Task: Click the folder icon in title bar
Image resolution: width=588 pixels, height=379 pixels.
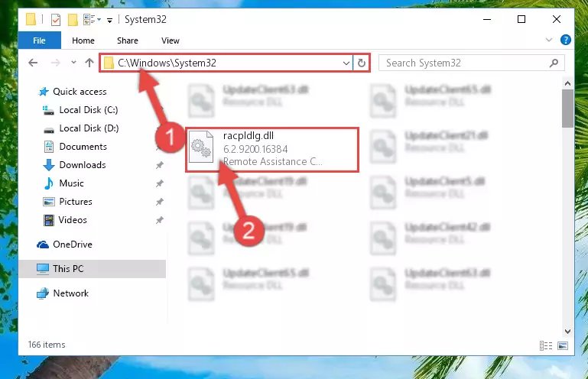Action: (31, 19)
